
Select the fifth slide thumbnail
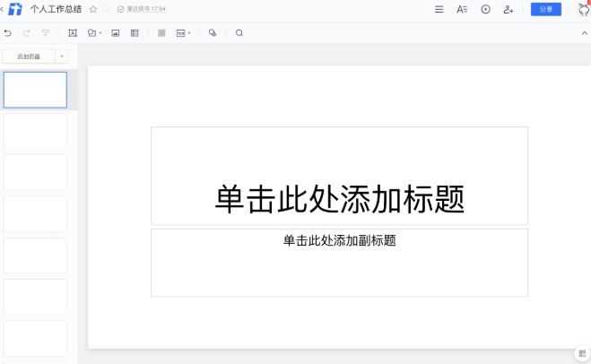[36, 256]
